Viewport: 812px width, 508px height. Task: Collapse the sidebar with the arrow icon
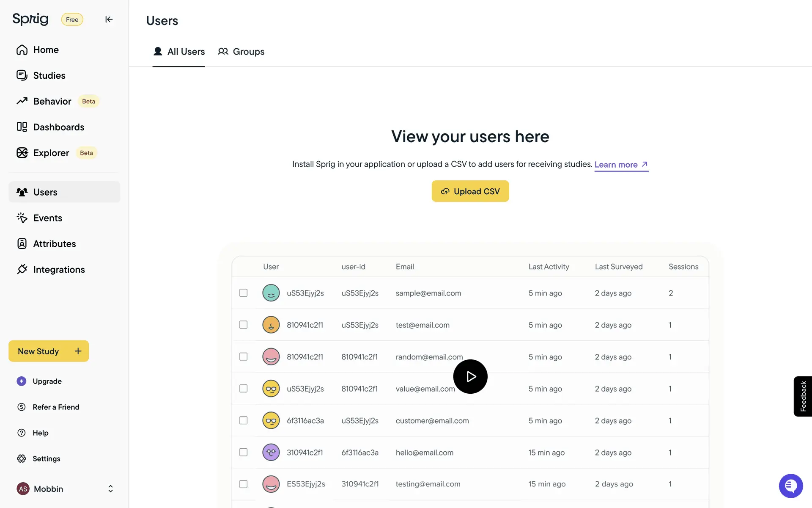[x=109, y=19]
